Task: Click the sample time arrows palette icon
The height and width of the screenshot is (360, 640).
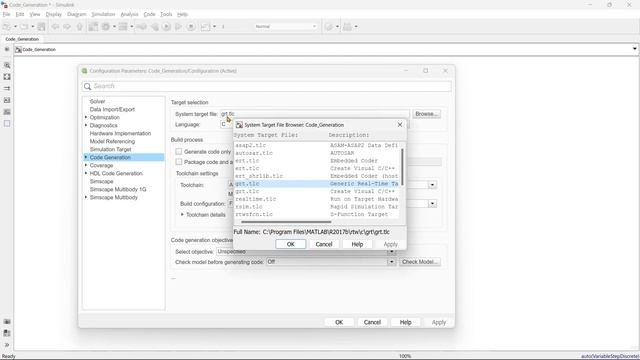Action: pyautogui.click(x=7, y=88)
